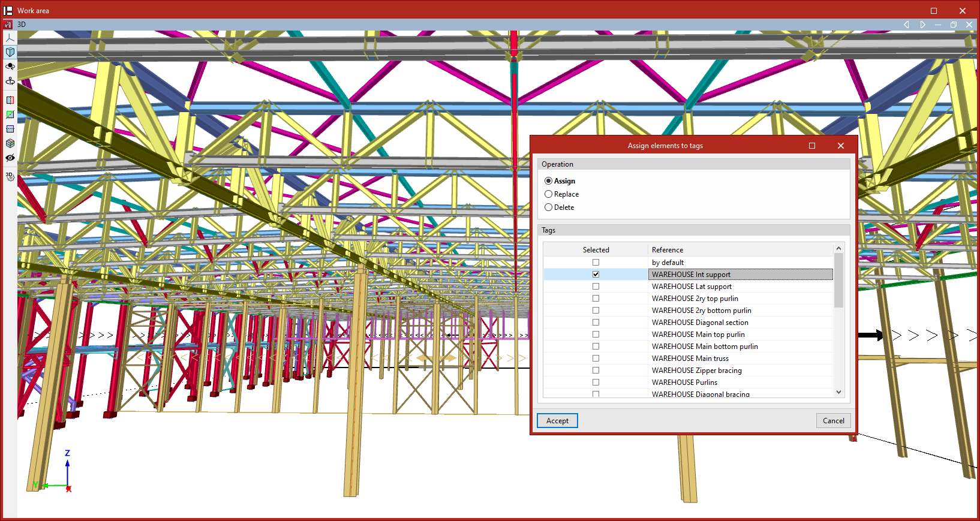Click the orbit around point icon
Viewport: 980px width, 521px height.
click(10, 67)
